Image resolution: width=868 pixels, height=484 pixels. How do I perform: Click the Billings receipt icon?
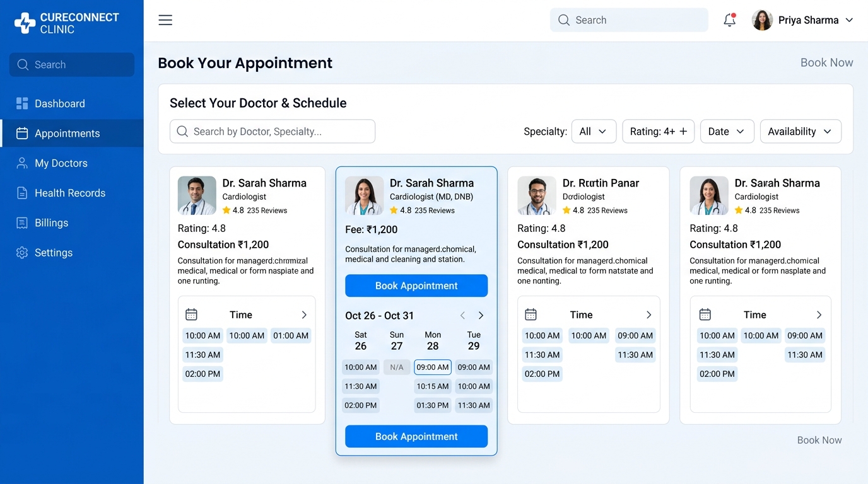pyautogui.click(x=22, y=222)
